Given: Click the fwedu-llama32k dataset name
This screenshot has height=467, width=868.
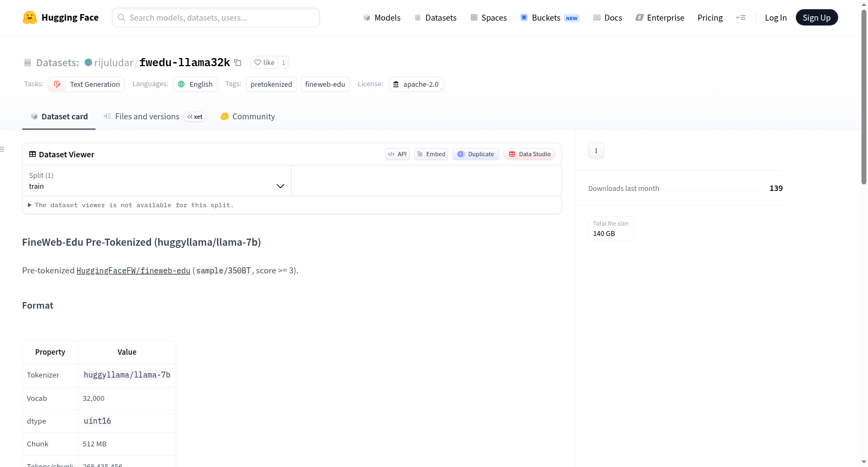Looking at the screenshot, I should 184,62.
